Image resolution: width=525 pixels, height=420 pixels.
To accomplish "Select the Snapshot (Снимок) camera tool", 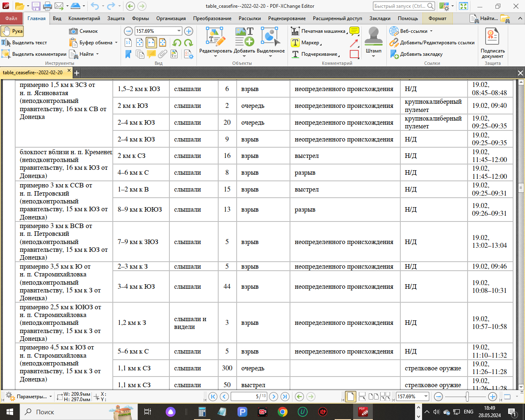I will [x=84, y=31].
